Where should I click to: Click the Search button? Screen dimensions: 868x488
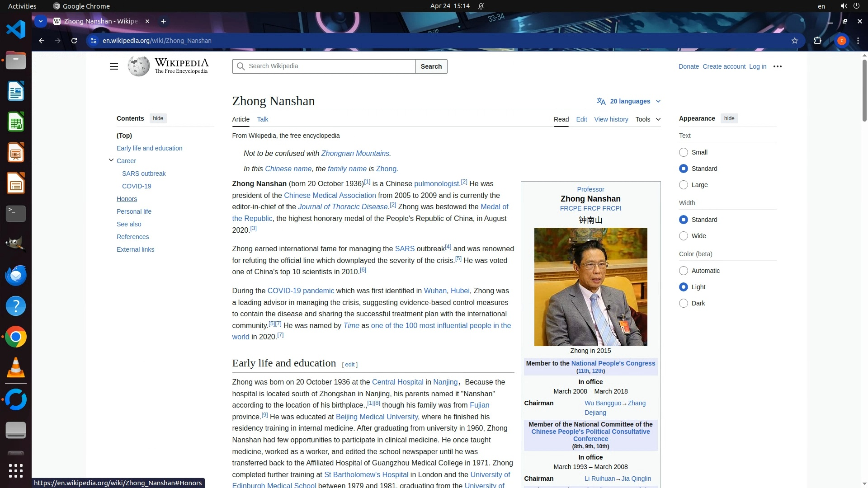(x=431, y=66)
